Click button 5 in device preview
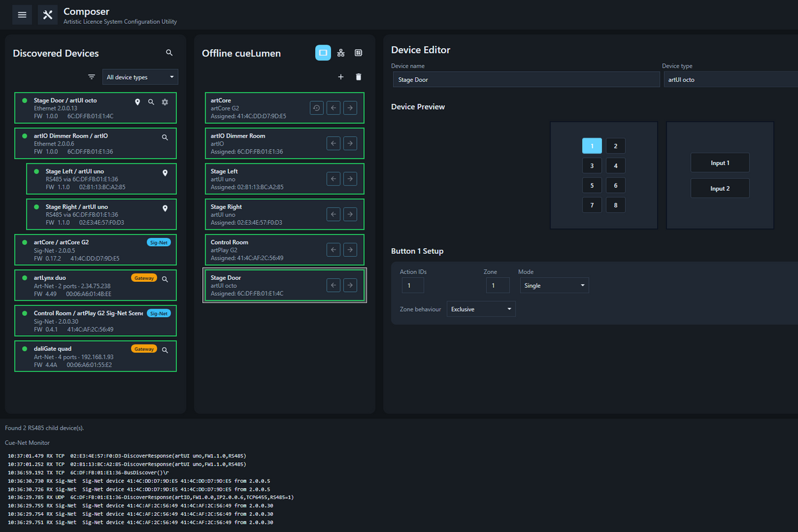 [592, 186]
